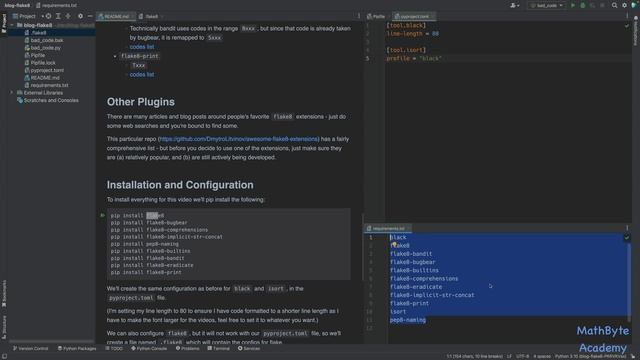Switch to README.md editor tab
This screenshot has width=640, height=360.
[x=116, y=16]
